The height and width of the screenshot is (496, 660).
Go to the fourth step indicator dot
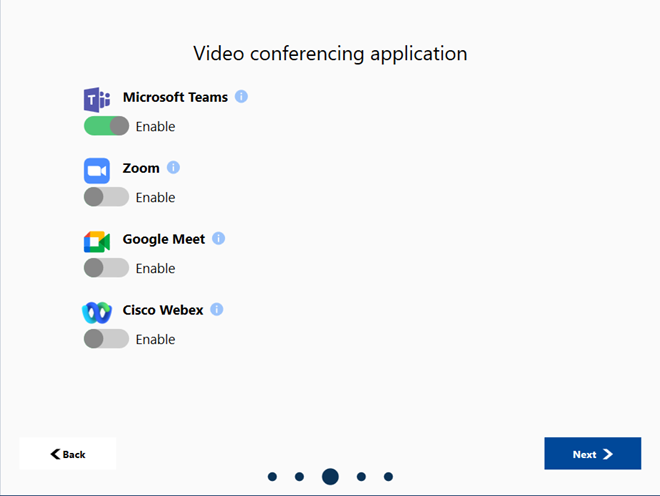click(x=361, y=477)
